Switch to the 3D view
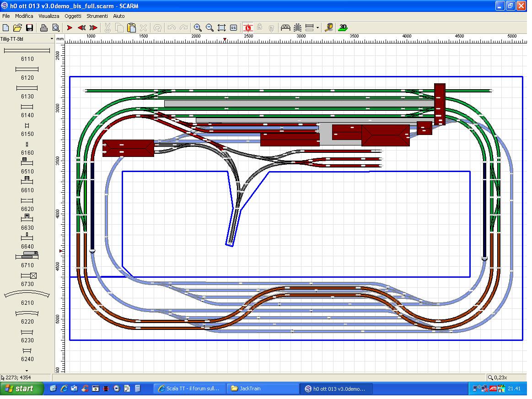532x399 pixels. tap(344, 28)
